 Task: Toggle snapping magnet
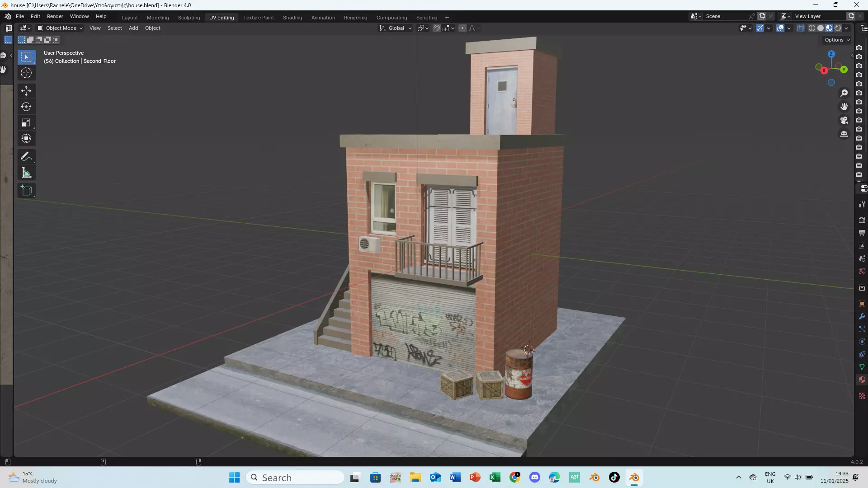[x=437, y=28]
